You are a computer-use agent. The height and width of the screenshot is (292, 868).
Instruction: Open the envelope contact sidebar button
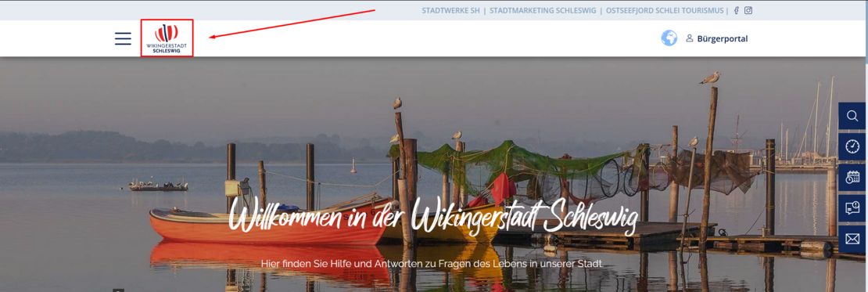(x=852, y=240)
